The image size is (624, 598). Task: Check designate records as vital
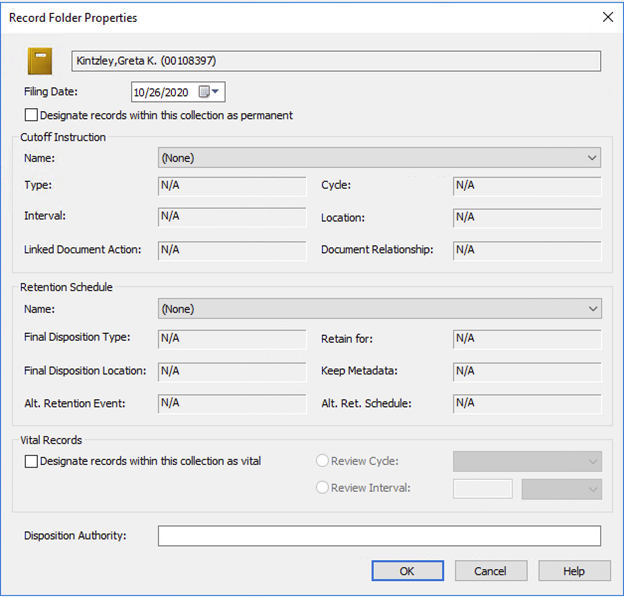(31, 461)
